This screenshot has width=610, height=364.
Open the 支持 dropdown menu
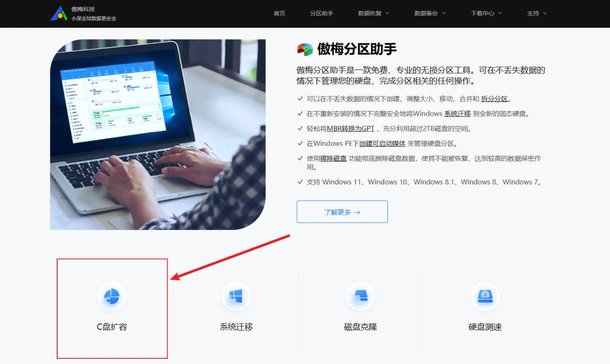537,13
